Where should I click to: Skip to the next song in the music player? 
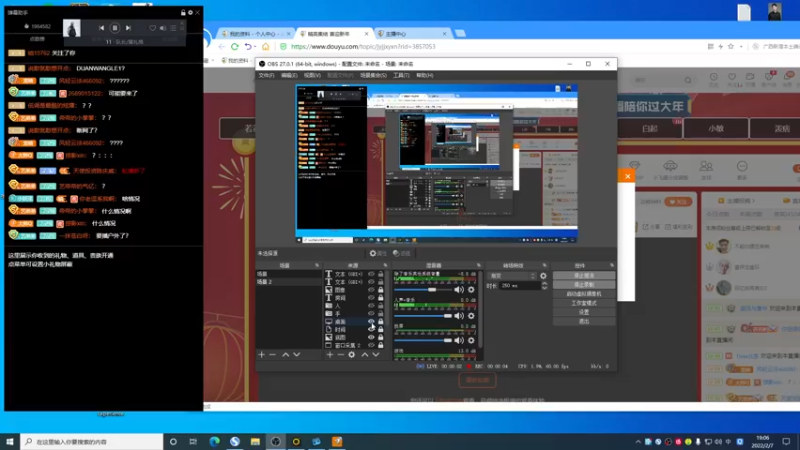pos(129,28)
